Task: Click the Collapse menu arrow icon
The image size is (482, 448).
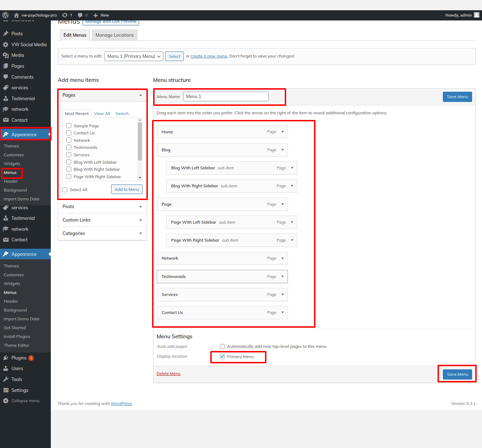Action: [6, 401]
